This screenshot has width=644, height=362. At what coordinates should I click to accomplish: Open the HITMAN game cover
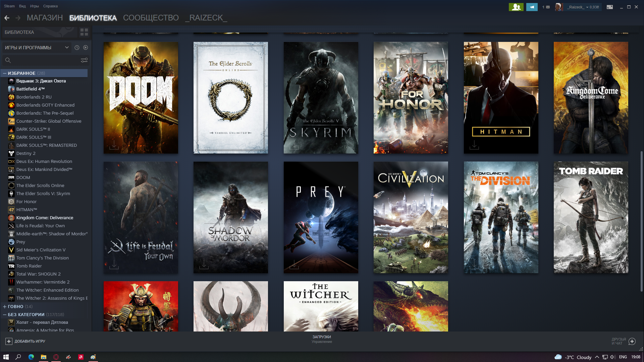[501, 98]
